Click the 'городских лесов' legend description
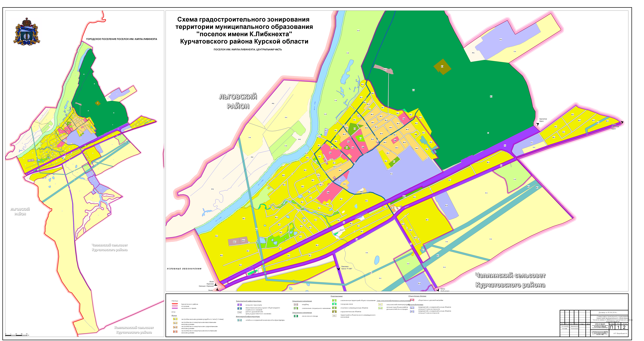 coord(347,304)
